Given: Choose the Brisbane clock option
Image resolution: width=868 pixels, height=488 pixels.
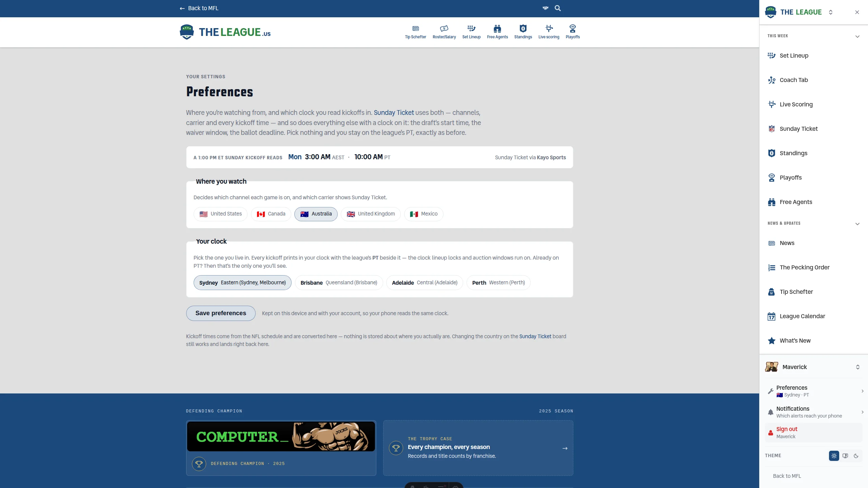Looking at the screenshot, I should [339, 283].
